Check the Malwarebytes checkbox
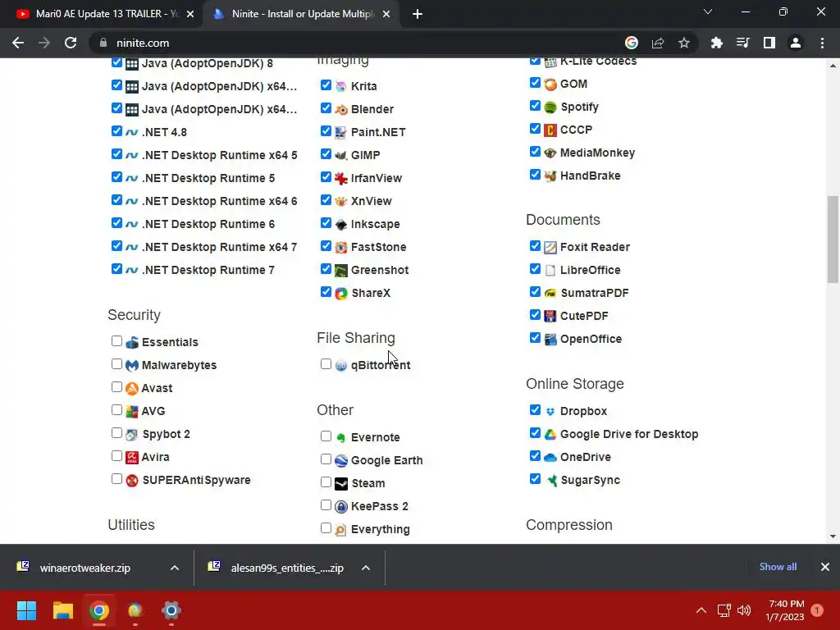The image size is (840, 630). 116,364
